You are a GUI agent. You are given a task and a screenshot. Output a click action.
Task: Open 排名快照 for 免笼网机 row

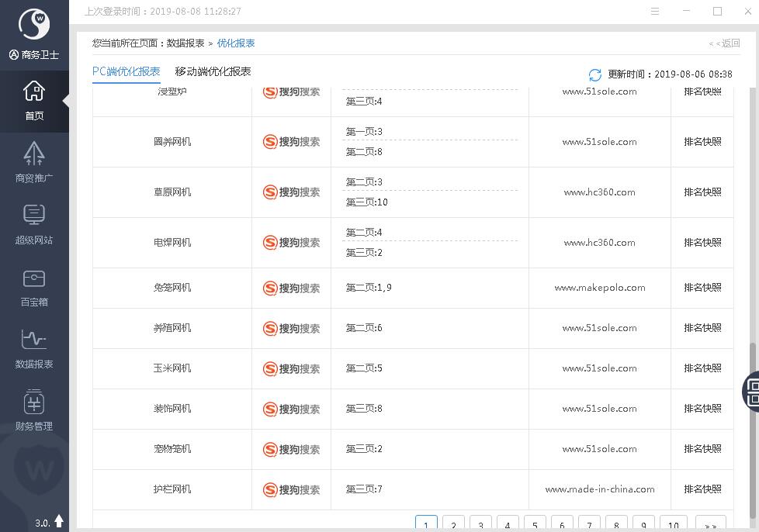tap(702, 288)
